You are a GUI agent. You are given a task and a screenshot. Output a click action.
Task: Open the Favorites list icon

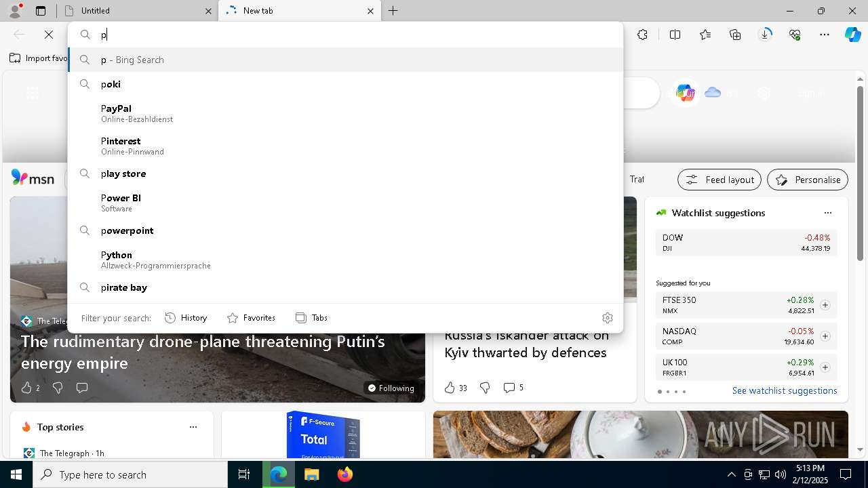(705, 35)
